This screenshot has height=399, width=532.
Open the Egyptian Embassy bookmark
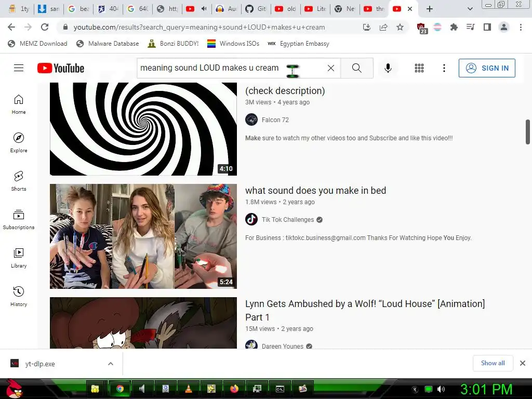[x=299, y=44]
